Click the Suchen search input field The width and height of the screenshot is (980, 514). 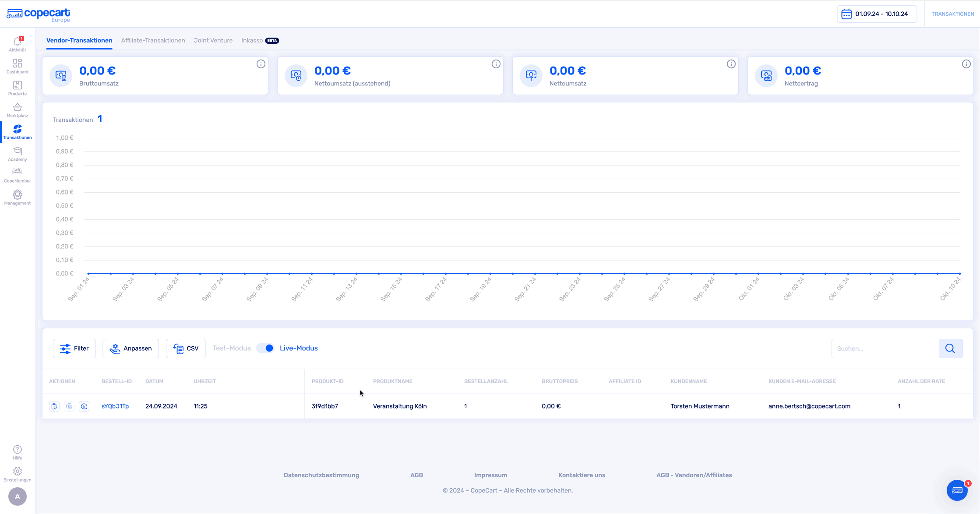pos(885,349)
